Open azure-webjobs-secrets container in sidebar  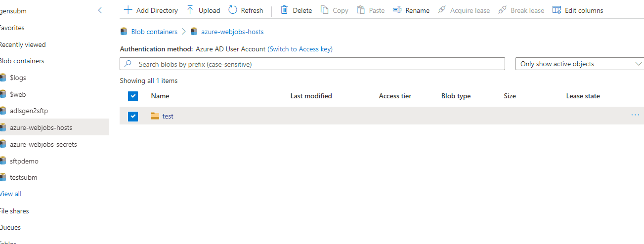pyautogui.click(x=43, y=144)
